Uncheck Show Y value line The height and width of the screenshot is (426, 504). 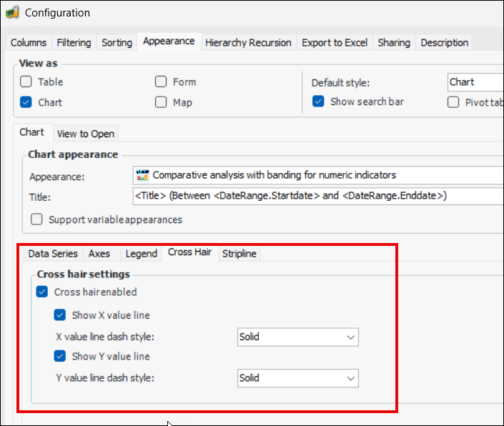pos(60,356)
